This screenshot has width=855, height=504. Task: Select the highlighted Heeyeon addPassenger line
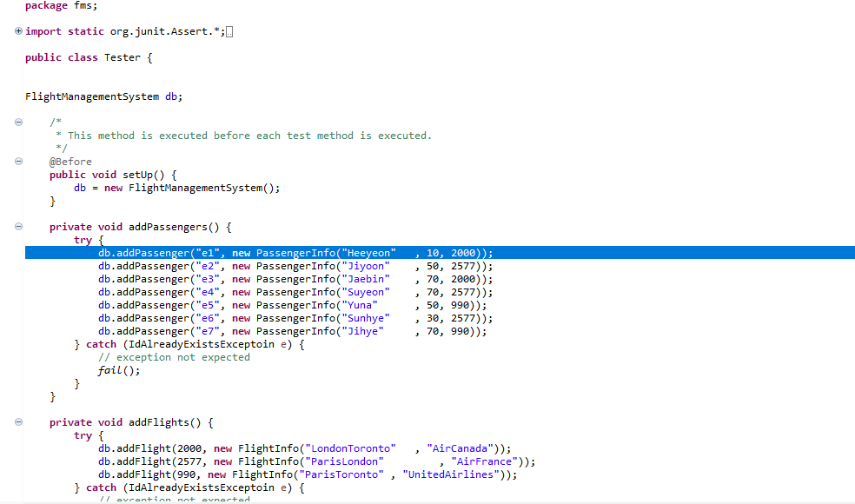(x=295, y=252)
